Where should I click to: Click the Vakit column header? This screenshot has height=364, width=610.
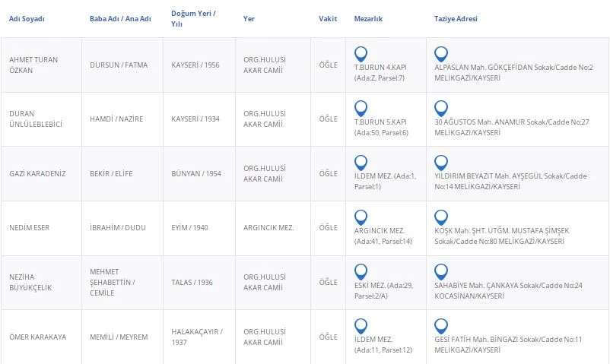(328, 19)
